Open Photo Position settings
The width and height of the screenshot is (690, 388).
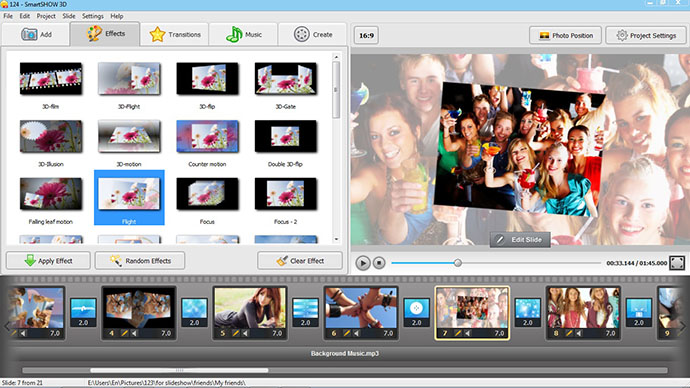[565, 35]
